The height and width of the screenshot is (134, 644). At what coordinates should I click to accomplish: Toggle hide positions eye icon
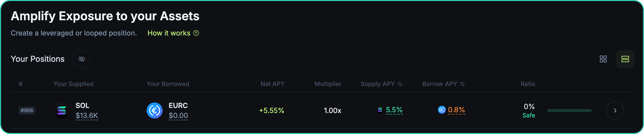point(81,59)
